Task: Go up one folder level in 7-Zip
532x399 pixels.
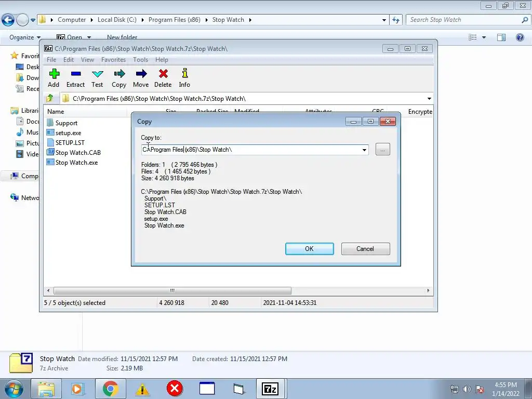Action: (x=50, y=98)
